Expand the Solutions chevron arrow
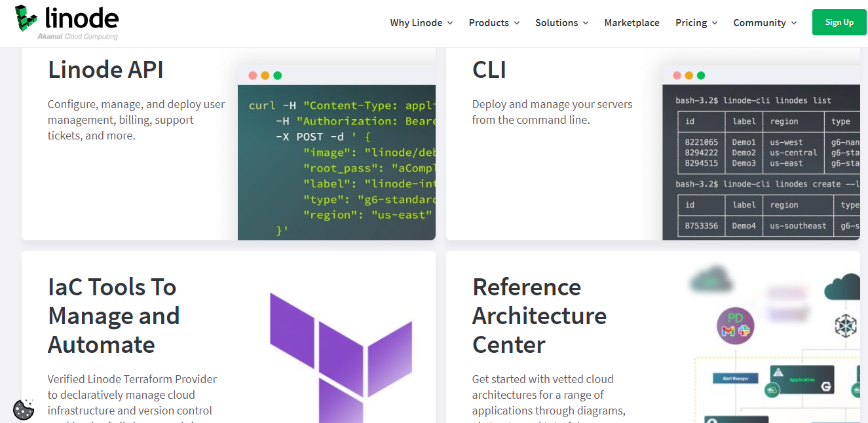 pyautogui.click(x=586, y=23)
